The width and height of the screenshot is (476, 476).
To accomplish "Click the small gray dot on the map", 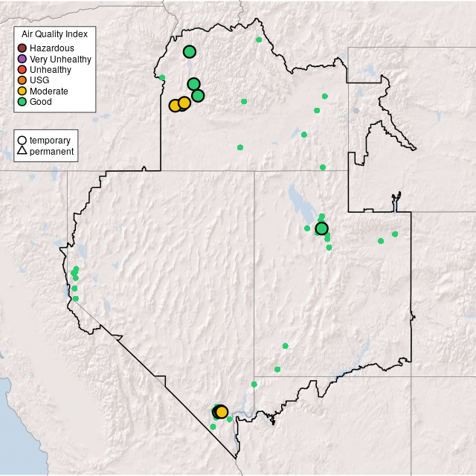I will tap(356, 111).
